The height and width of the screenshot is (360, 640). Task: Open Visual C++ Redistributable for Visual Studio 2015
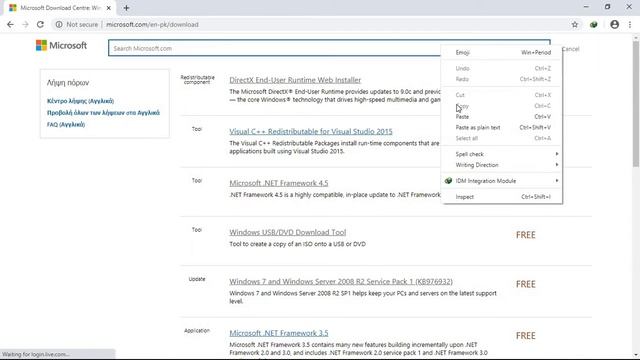coord(311,131)
